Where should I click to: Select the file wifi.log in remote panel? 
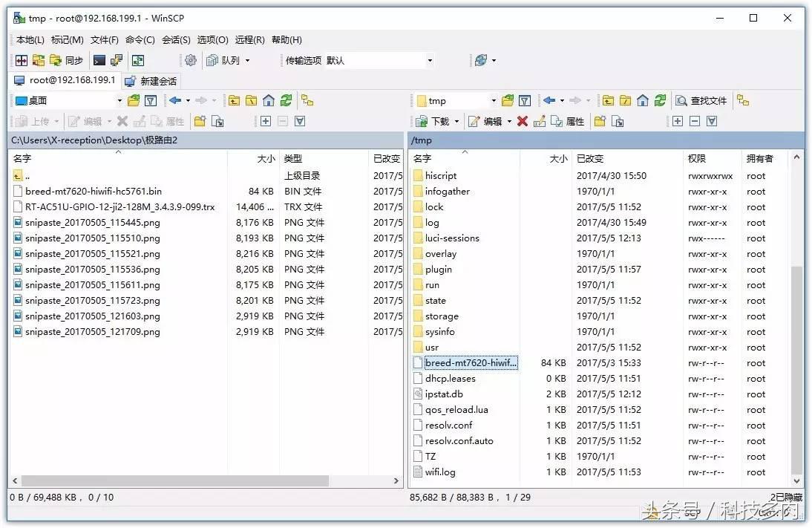pyautogui.click(x=442, y=472)
